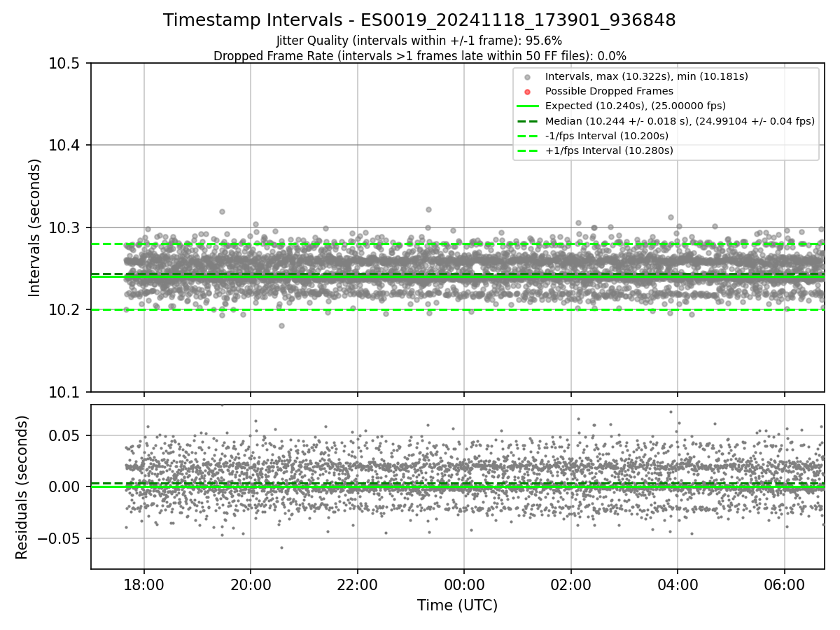Click the dark green dashed Median legend line
840x630 pixels.
528,121
